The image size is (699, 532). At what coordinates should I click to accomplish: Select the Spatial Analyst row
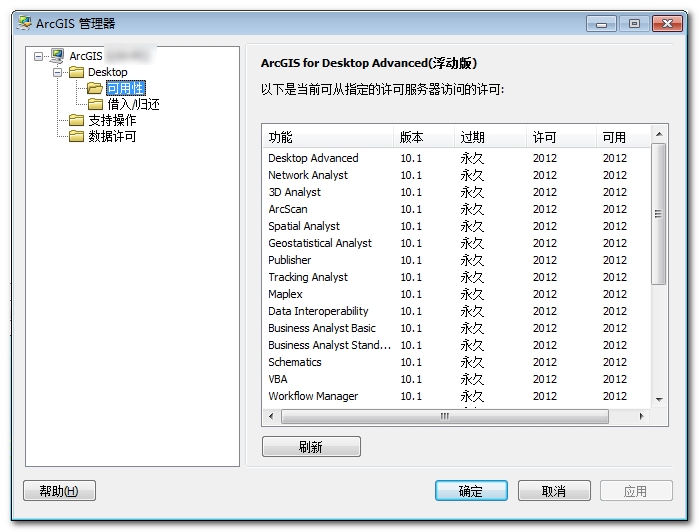456,226
